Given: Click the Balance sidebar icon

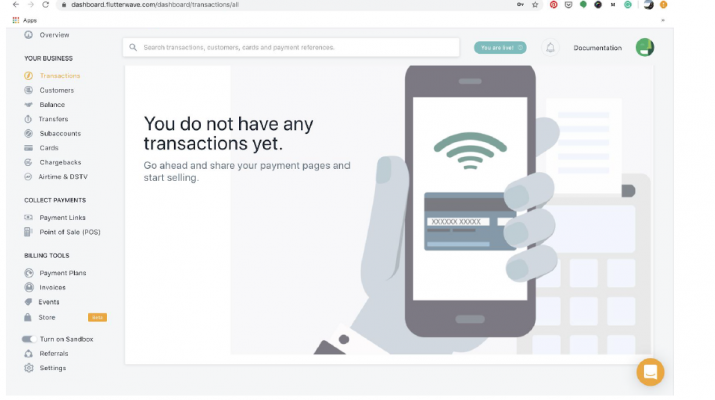Looking at the screenshot, I should (x=28, y=104).
